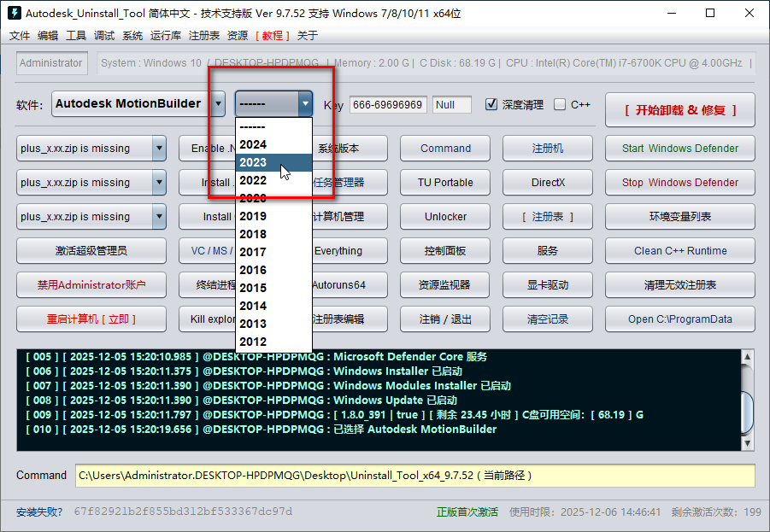The width and height of the screenshot is (770, 532).
Task: Expand the first plus_x.xx.zip dropdown
Action: [x=159, y=149]
